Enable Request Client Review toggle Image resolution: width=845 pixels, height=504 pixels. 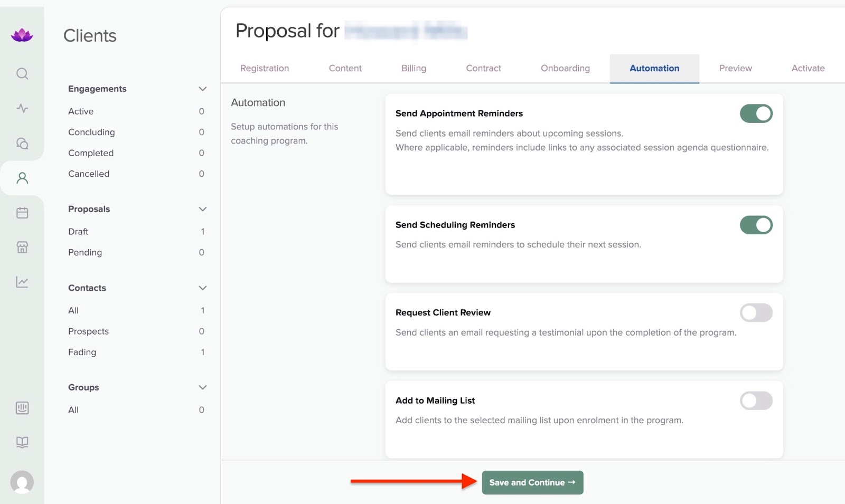click(x=756, y=312)
